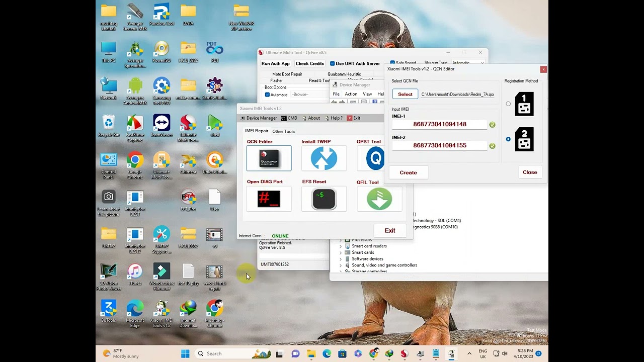
Task: Switch to IMEI Repair tab
Action: click(x=257, y=131)
